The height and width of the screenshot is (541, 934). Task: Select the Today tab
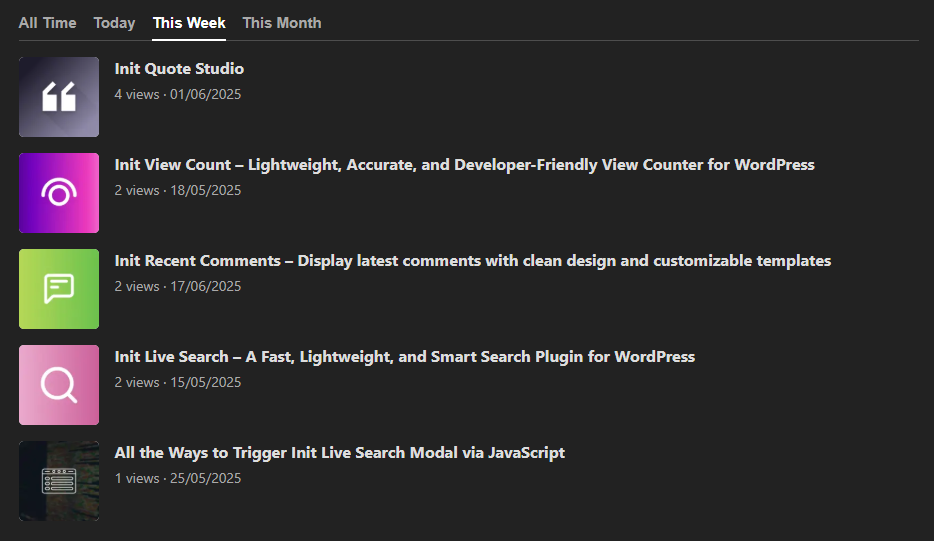point(114,23)
